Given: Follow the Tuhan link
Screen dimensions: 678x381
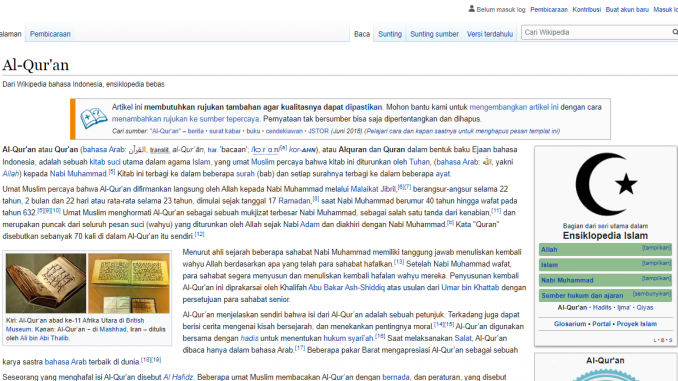Looking at the screenshot, I should click(419, 162).
